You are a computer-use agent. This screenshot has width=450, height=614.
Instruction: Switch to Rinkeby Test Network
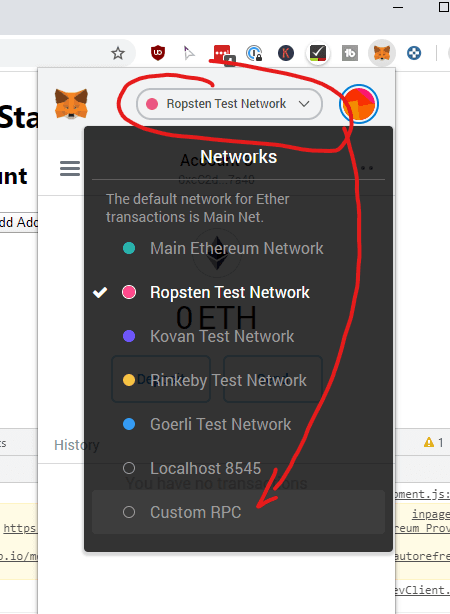[x=238, y=380]
